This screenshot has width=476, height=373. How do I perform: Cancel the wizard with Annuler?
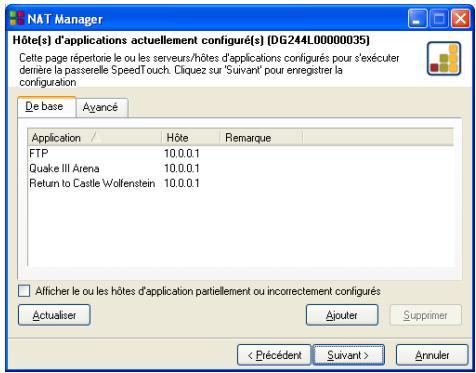coord(432,355)
